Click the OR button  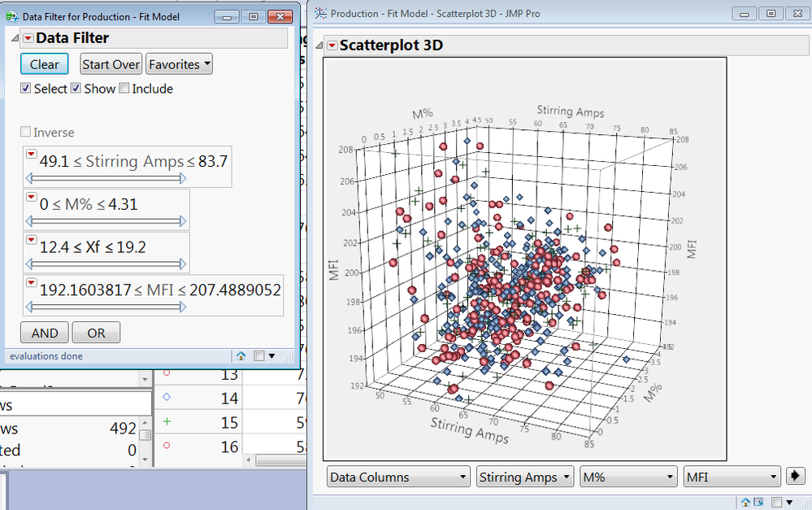pos(97,333)
